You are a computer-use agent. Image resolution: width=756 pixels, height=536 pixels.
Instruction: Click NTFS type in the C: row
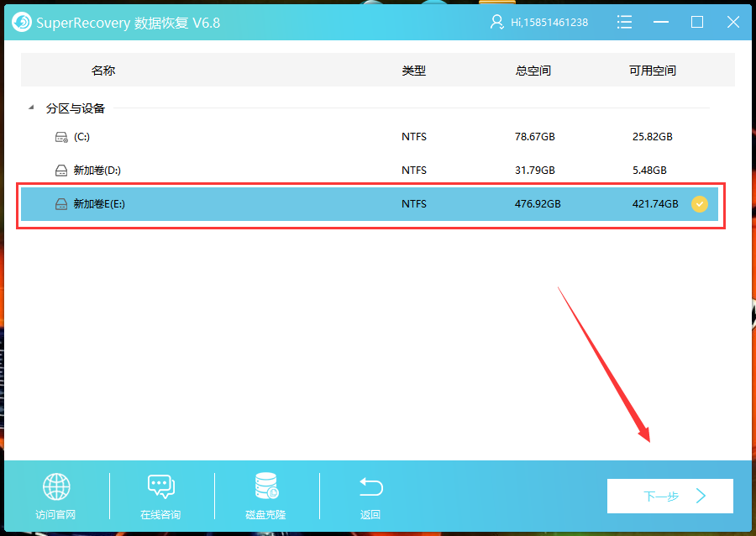coord(414,137)
